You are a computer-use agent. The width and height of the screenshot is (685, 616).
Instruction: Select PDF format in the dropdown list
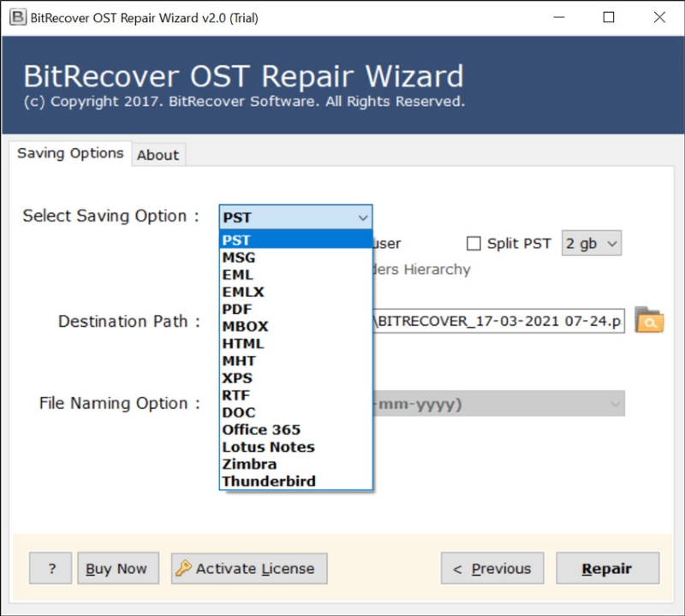click(x=237, y=309)
